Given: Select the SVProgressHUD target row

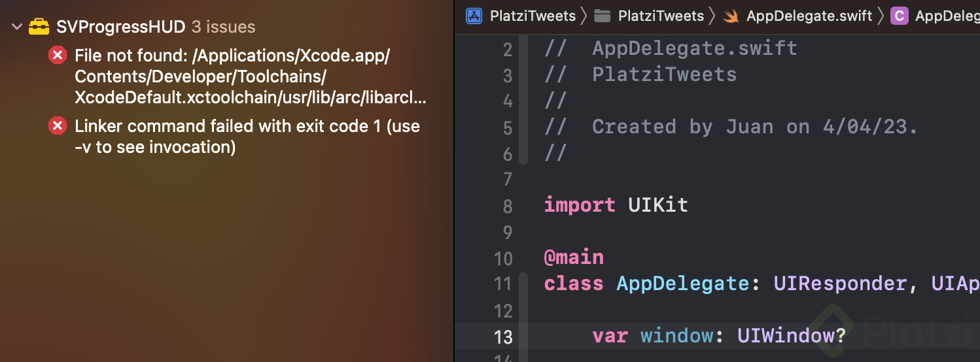Looking at the screenshot, I should click(156, 27).
